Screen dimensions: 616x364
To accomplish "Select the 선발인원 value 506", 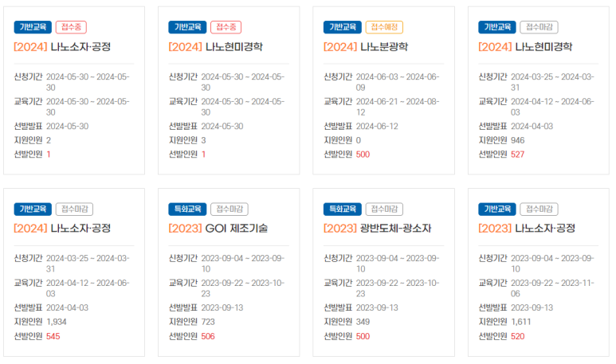I will (x=208, y=336).
